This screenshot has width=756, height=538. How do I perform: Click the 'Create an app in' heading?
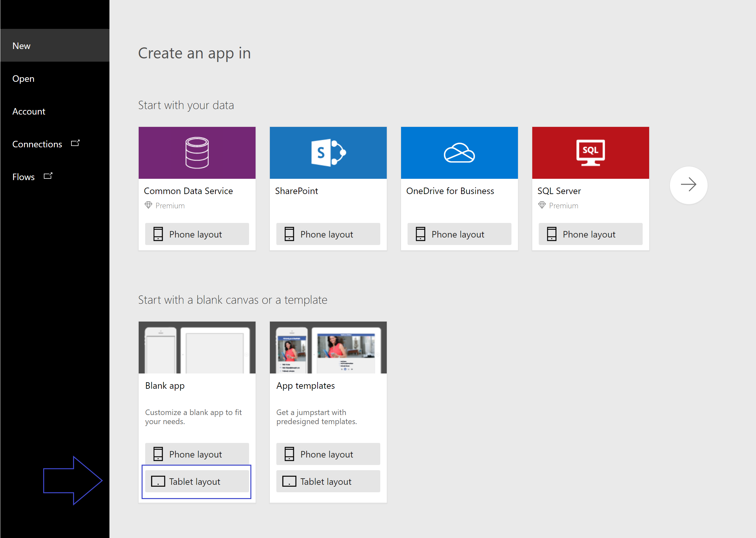click(194, 53)
